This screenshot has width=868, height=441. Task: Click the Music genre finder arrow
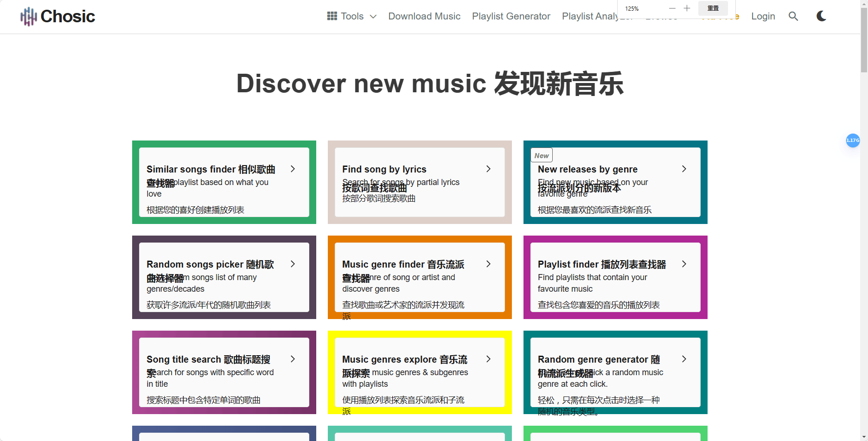(x=488, y=264)
